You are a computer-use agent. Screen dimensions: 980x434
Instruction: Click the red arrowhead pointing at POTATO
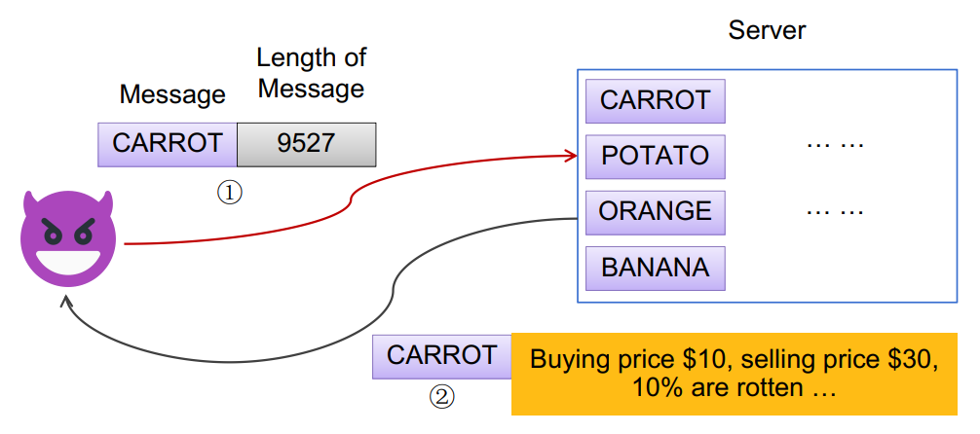pos(571,156)
